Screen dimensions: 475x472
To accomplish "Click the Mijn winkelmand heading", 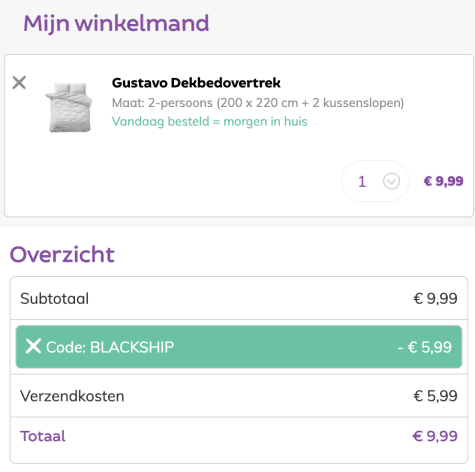I will (116, 24).
